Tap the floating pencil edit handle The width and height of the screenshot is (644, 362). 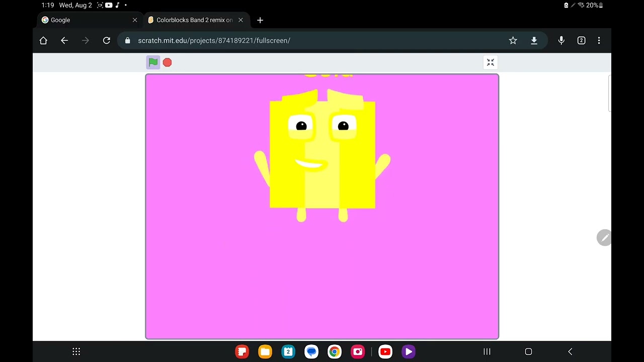click(604, 238)
